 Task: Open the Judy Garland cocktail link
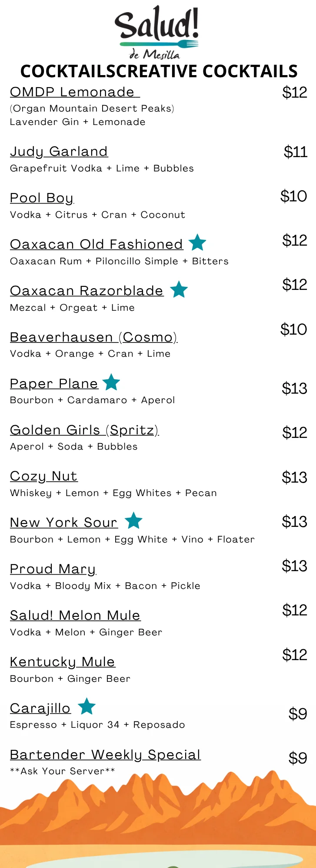click(59, 151)
